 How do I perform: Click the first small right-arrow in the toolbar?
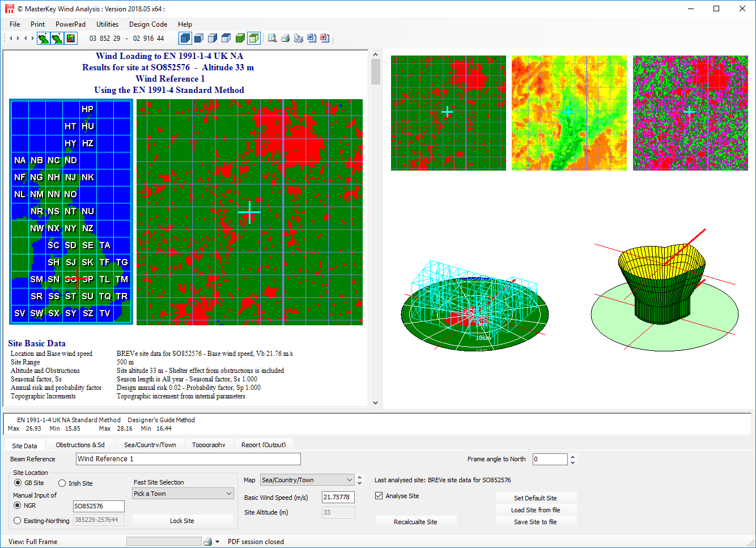pos(18,39)
